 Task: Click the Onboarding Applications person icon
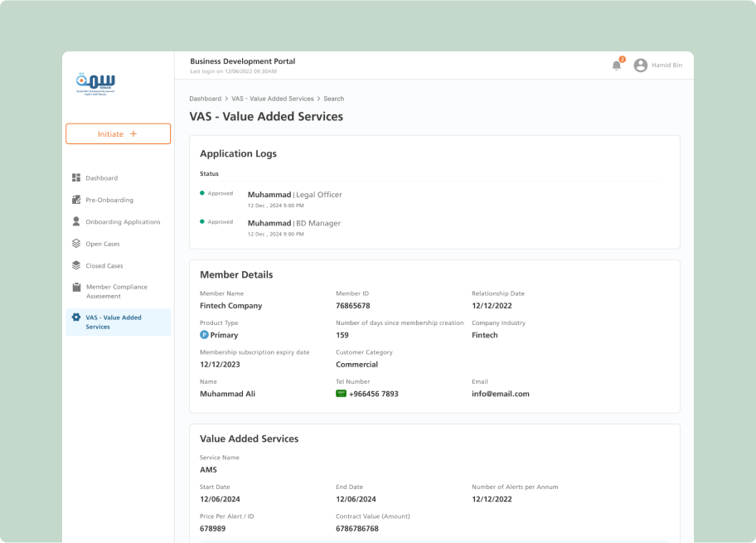[x=76, y=221]
